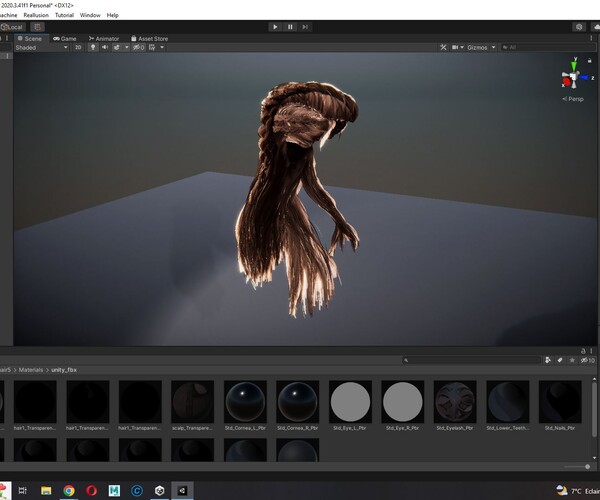Open the Asset Store tab
This screenshot has width=600, height=500.
point(149,39)
